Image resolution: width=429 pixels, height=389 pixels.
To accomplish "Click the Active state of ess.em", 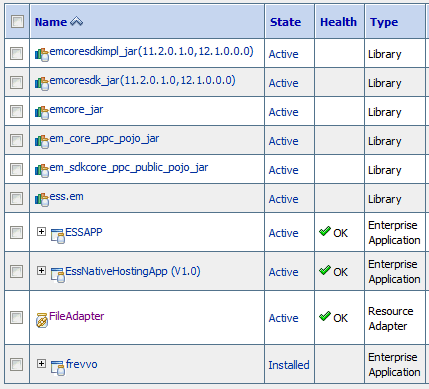I will pos(283,199).
